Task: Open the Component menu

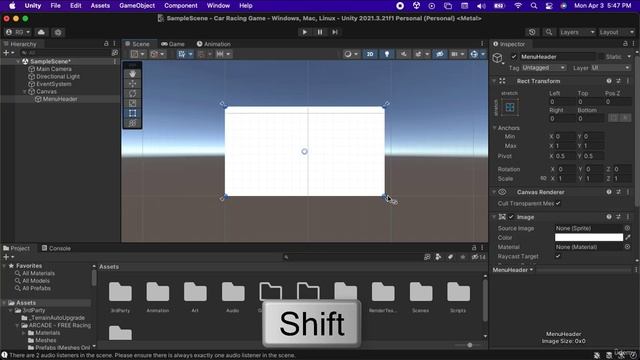Action: click(180, 6)
